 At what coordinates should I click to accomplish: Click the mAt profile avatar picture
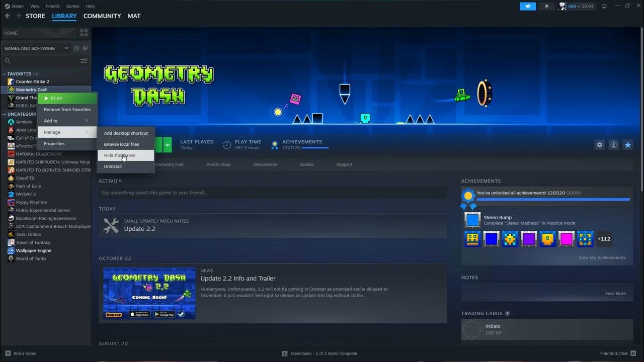pos(562,6)
